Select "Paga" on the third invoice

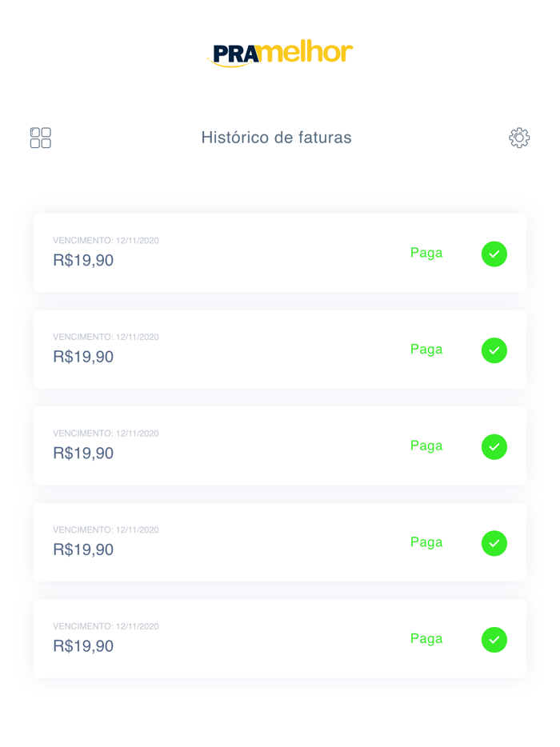click(x=426, y=446)
